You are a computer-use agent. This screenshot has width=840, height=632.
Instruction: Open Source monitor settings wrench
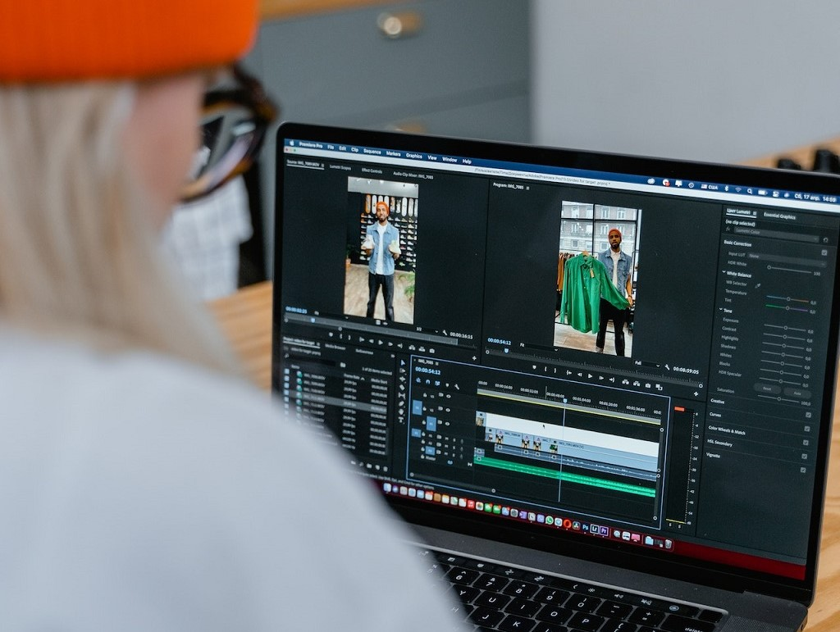click(x=445, y=332)
